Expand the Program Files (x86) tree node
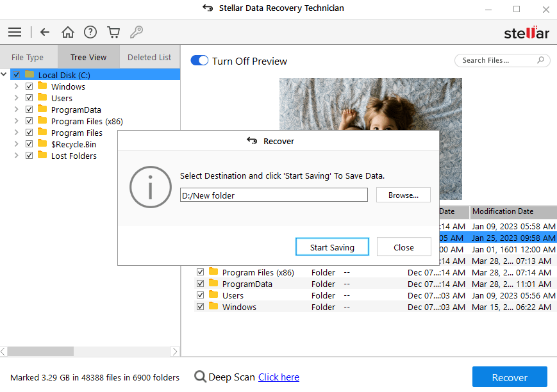The width and height of the screenshot is (557, 392). 16,120
